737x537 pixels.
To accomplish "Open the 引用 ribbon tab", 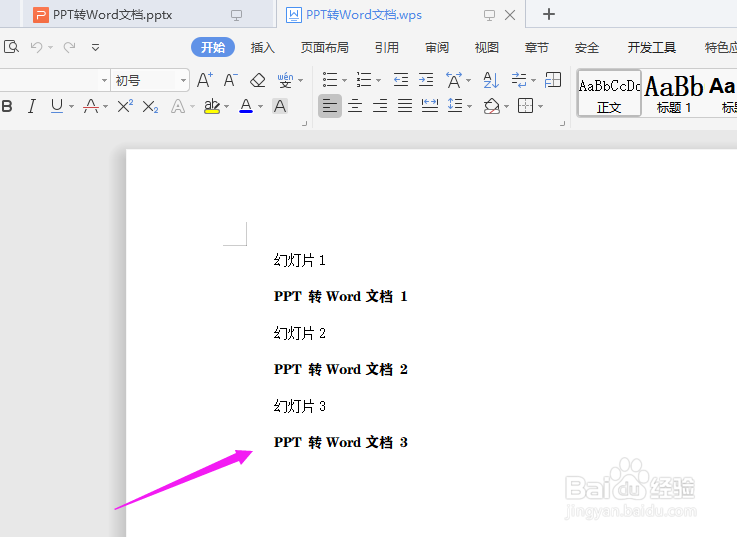I will click(387, 47).
